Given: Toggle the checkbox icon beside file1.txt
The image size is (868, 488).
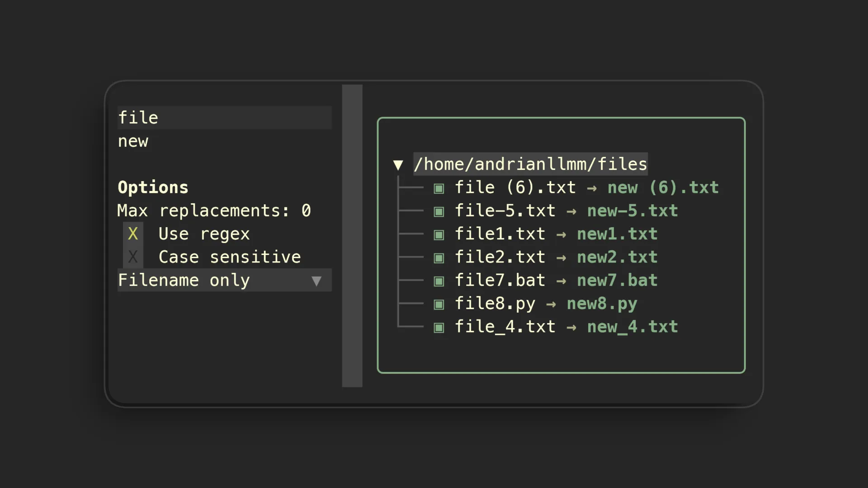Looking at the screenshot, I should (439, 235).
